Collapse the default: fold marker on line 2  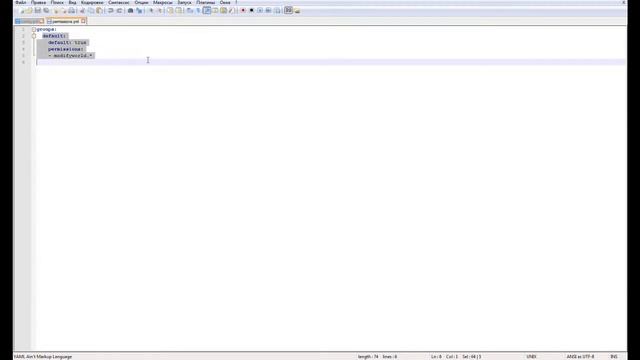(34, 36)
